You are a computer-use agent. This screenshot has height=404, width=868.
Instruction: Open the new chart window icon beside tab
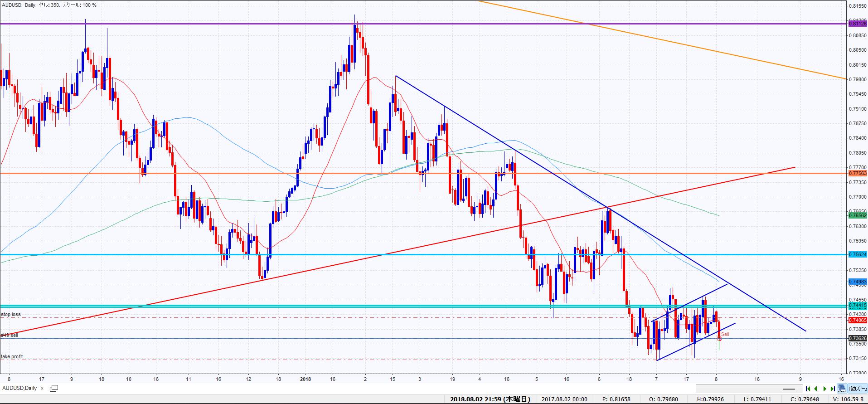54,388
